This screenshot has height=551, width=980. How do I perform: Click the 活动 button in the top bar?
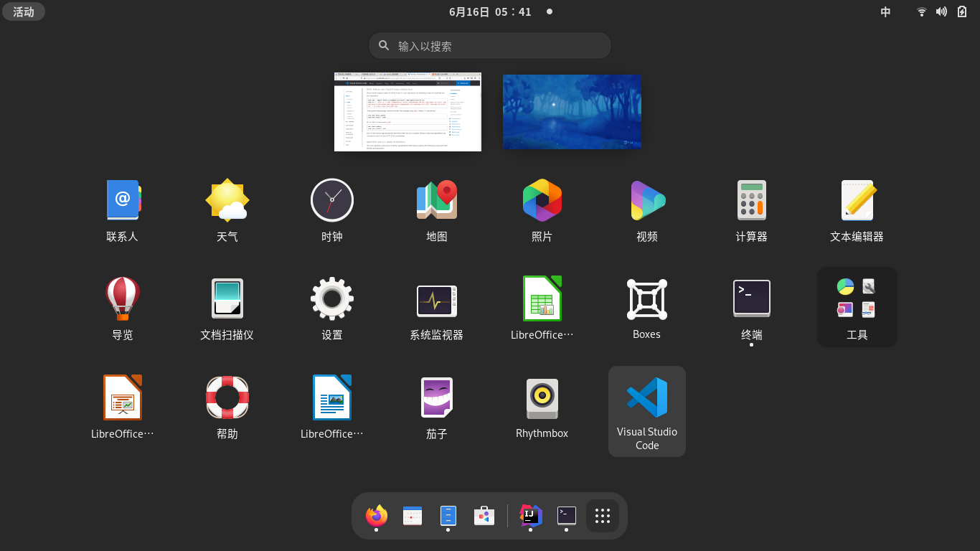(24, 11)
